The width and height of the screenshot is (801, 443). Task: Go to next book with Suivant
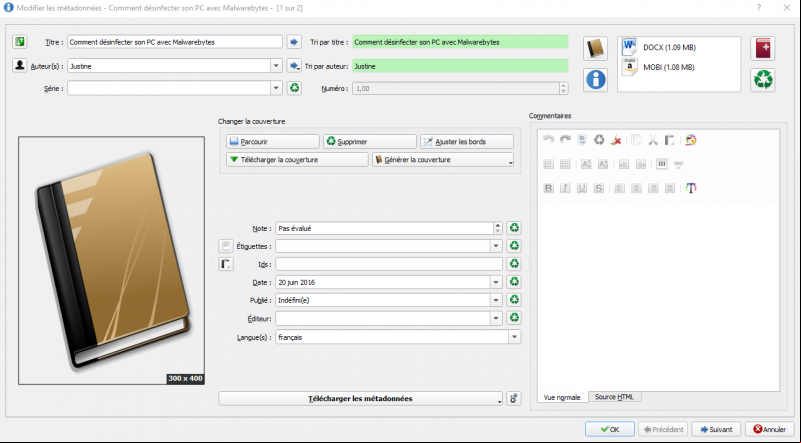[716, 429]
